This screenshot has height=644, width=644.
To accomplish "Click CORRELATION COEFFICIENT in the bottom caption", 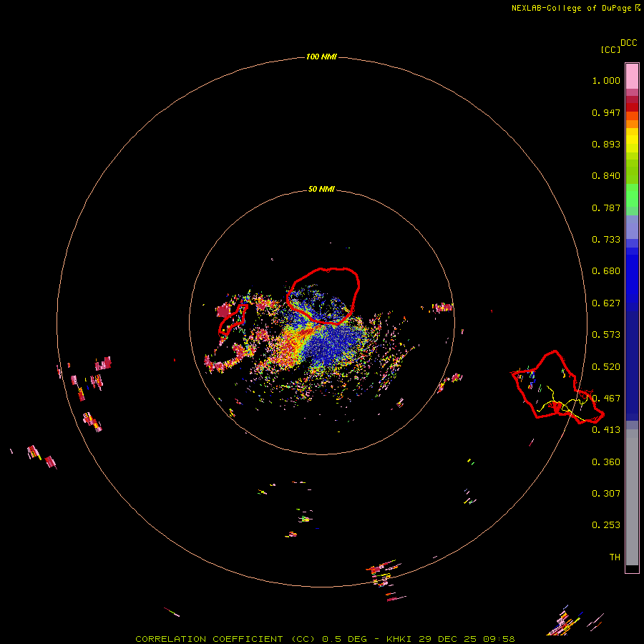I will [209, 639].
